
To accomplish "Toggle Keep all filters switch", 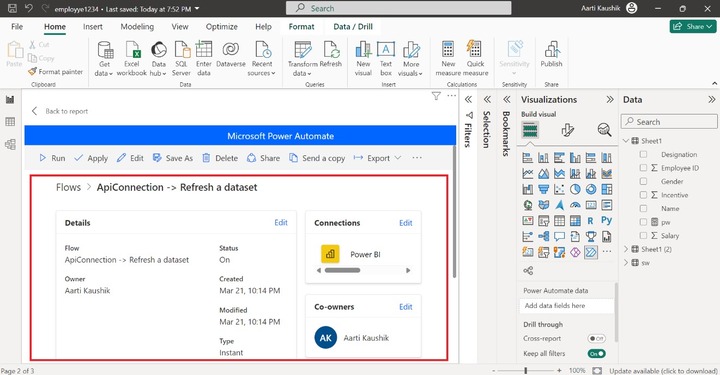I will coord(596,353).
